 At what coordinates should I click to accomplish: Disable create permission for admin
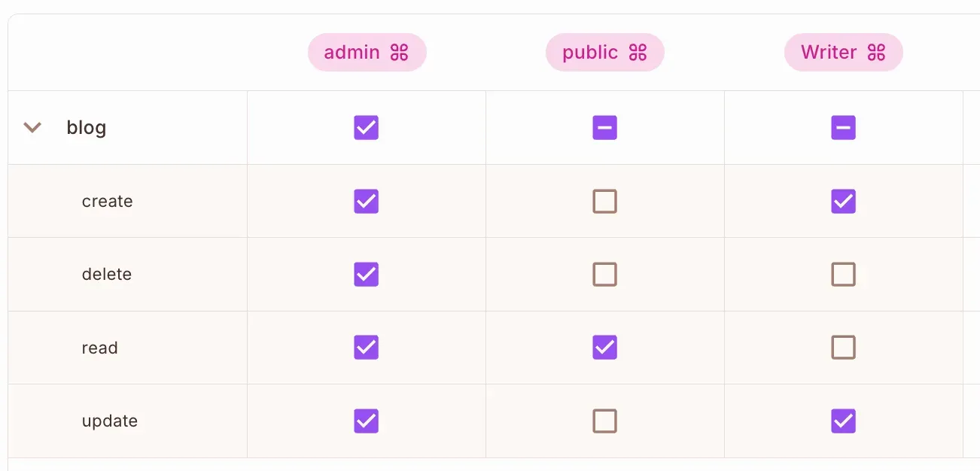pos(367,202)
